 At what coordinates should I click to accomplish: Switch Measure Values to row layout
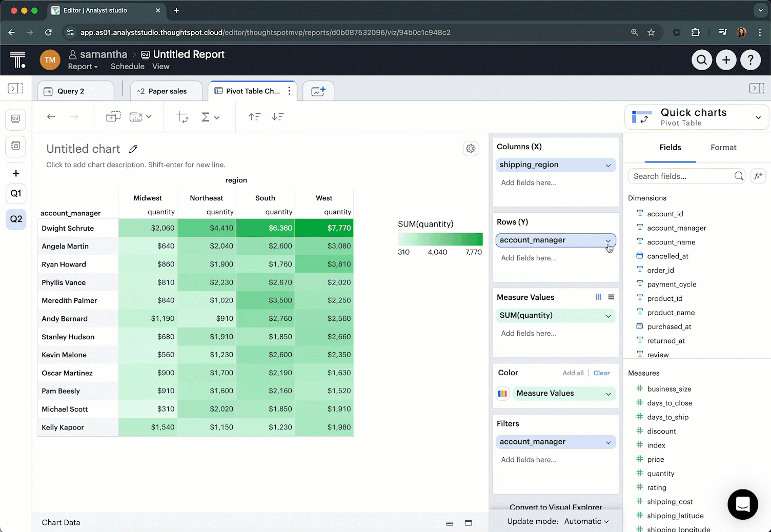tap(611, 297)
